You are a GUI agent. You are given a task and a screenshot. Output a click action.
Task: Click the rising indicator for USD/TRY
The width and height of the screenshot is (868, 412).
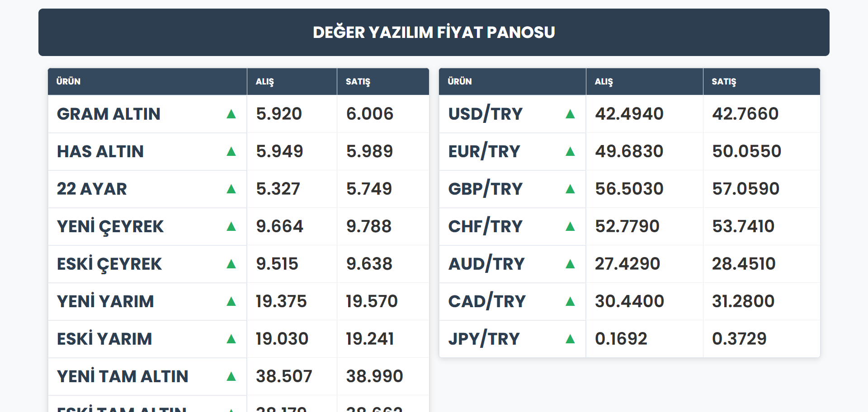pyautogui.click(x=570, y=114)
